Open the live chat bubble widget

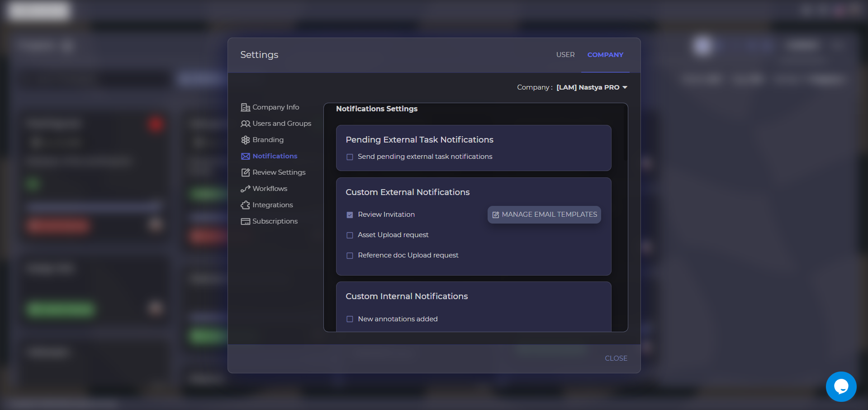841,386
